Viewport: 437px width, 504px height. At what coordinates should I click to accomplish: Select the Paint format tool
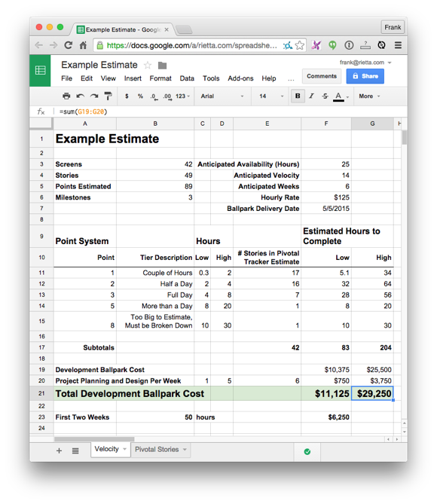click(108, 96)
